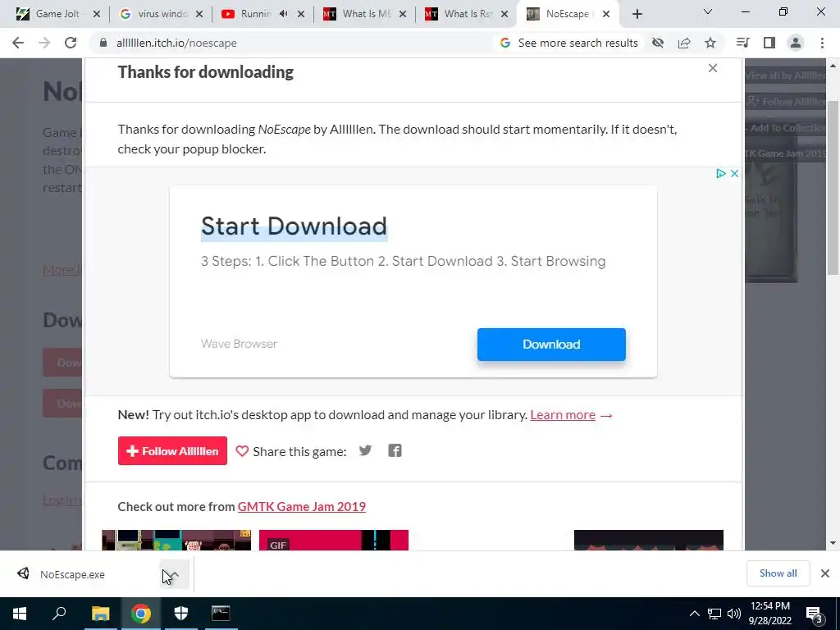
Task: Bookmark this page with star icon
Action: tap(710, 43)
